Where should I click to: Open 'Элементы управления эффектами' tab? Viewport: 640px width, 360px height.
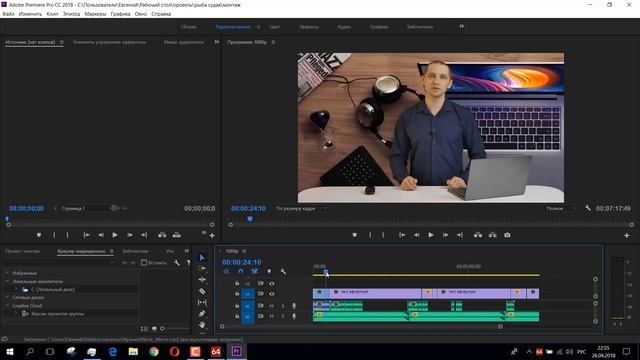109,42
